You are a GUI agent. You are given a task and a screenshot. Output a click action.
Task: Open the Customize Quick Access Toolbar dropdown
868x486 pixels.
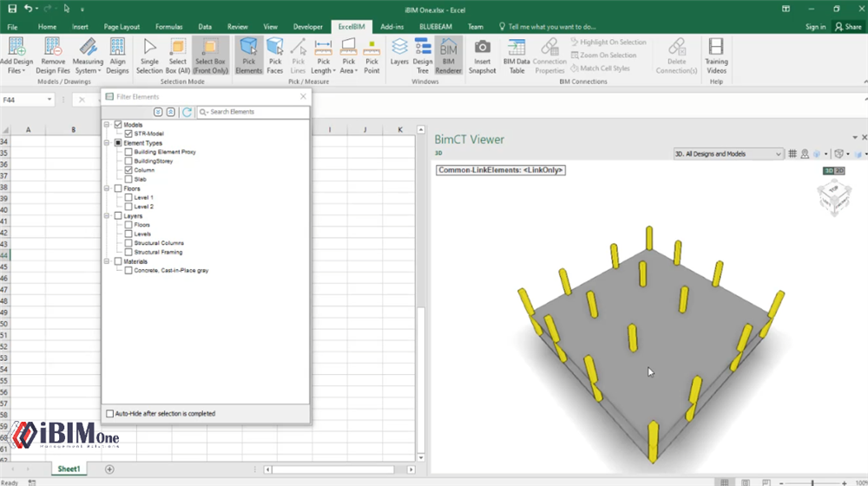point(82,10)
